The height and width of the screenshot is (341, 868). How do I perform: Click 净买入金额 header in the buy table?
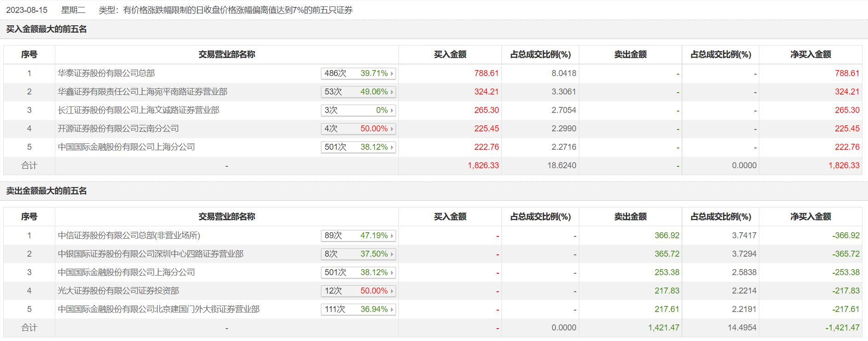810,54
